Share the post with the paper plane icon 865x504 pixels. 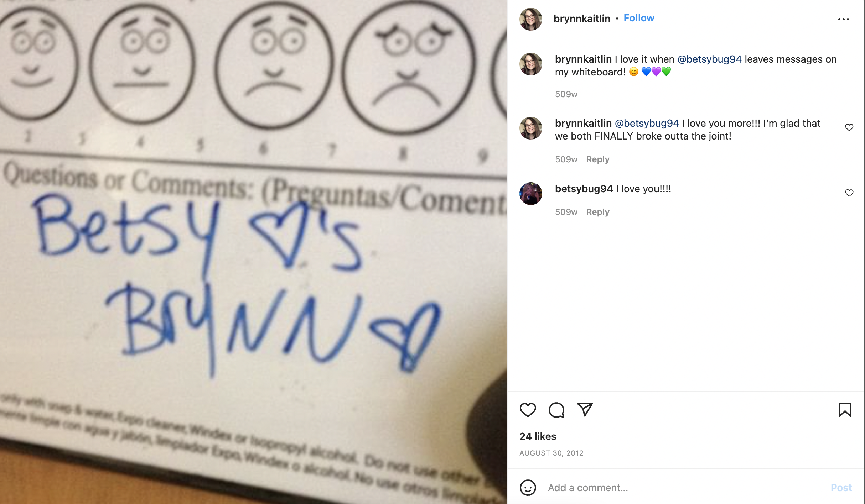coord(585,410)
